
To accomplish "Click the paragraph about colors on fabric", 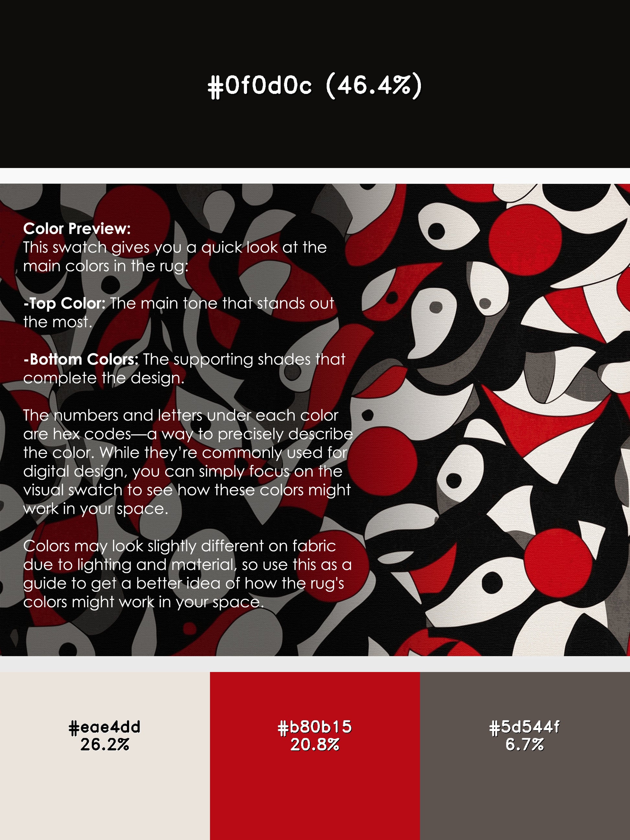I will [x=187, y=574].
